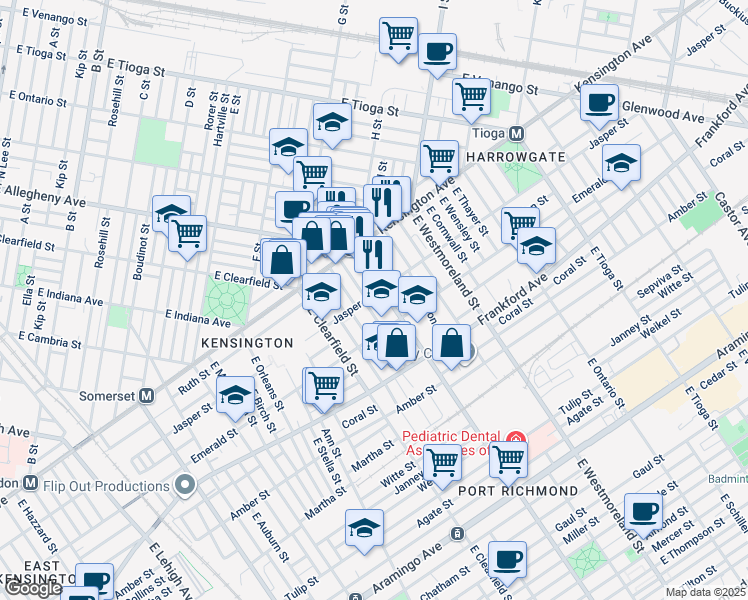Select the Somerset station name text
The width and height of the screenshot is (748, 600).
pyautogui.click(x=107, y=396)
